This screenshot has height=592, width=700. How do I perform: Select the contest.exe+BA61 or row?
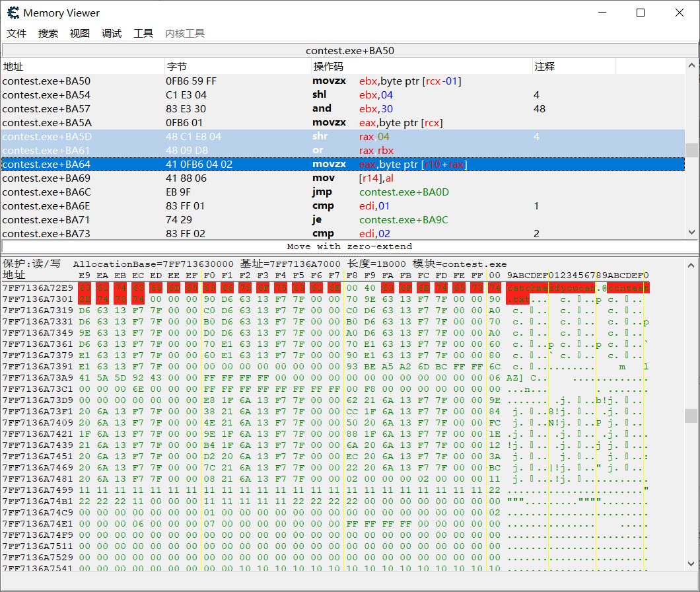[343, 151]
